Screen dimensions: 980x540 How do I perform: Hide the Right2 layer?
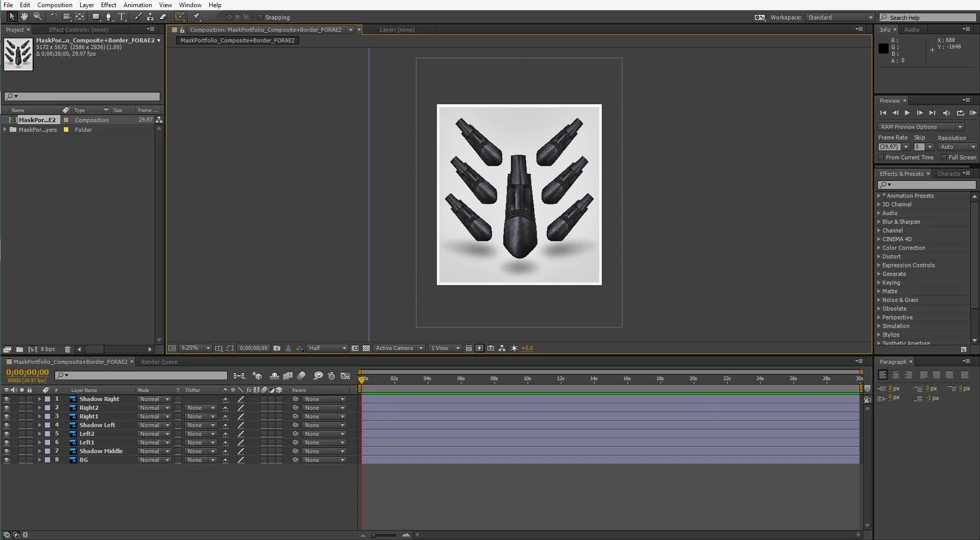coord(7,408)
